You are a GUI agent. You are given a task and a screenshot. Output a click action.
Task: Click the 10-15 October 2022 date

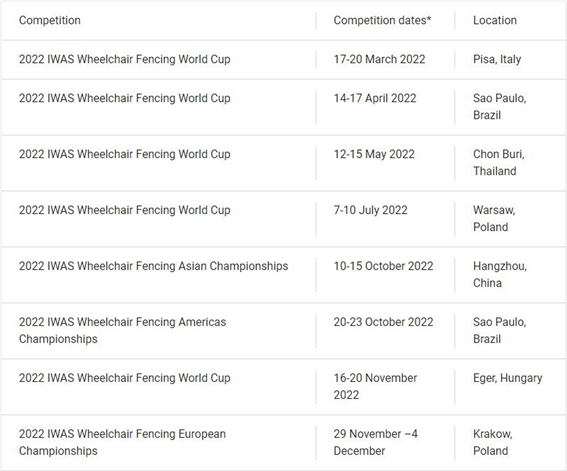coord(383,266)
